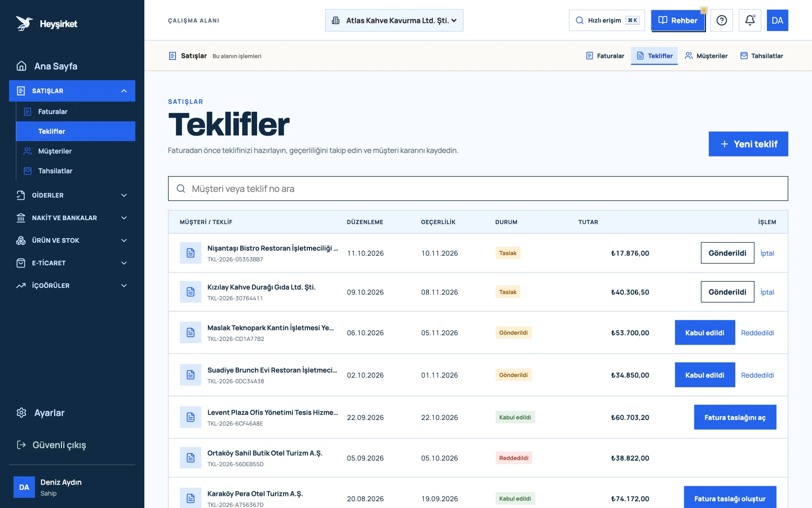
Task: Click Reddedildi for Suadiye Brunch Evi quote
Action: click(x=757, y=375)
